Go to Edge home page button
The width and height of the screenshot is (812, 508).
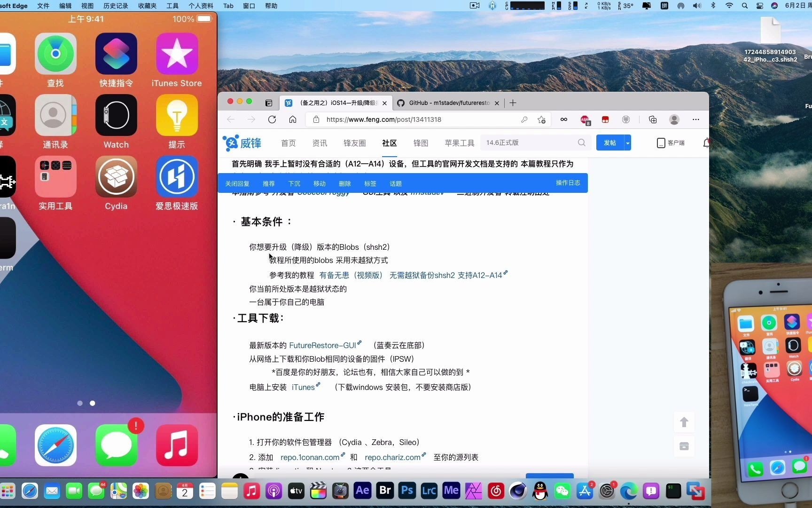[293, 119]
